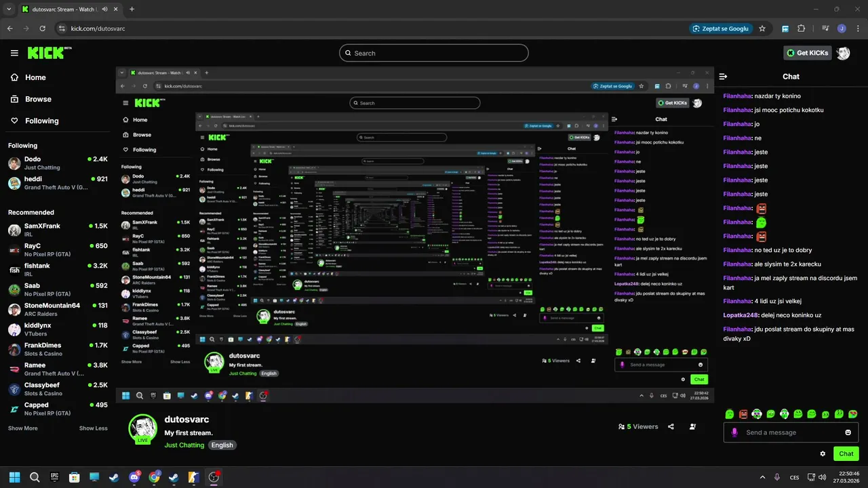Show hidden system tray icons

pos(762,477)
